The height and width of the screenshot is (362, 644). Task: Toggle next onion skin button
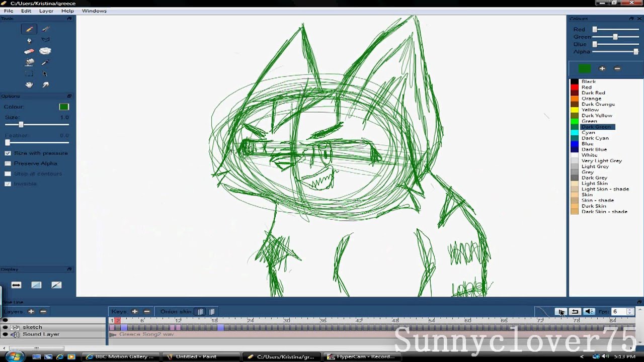pyautogui.click(x=212, y=312)
